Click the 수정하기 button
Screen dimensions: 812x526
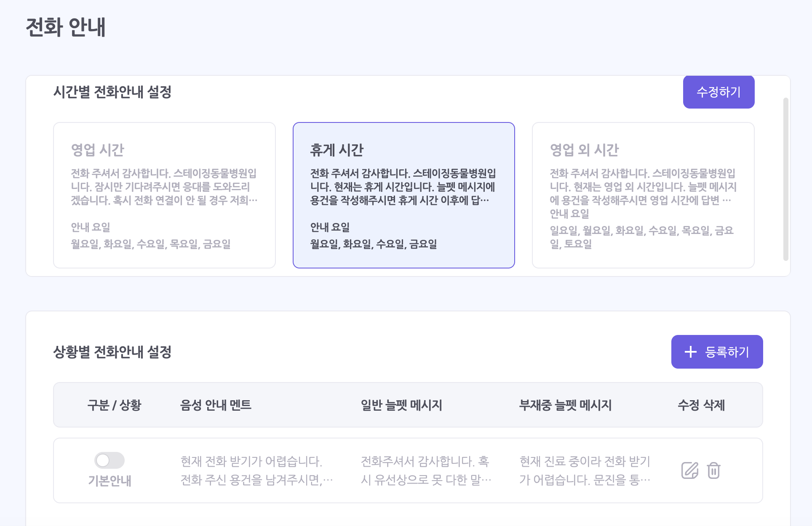pyautogui.click(x=719, y=92)
